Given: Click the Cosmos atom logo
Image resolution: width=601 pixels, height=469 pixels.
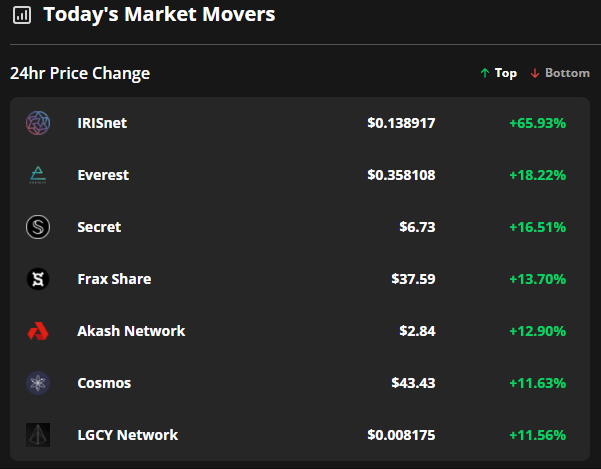Looking at the screenshot, I should coord(38,383).
